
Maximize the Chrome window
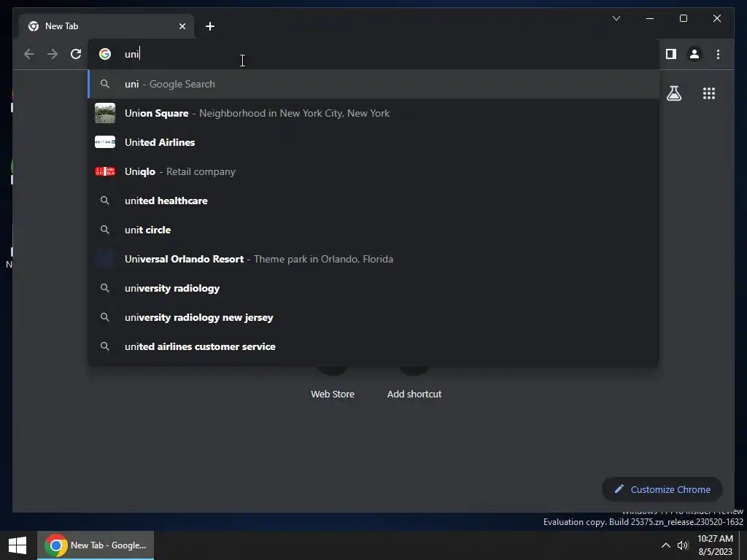(683, 18)
